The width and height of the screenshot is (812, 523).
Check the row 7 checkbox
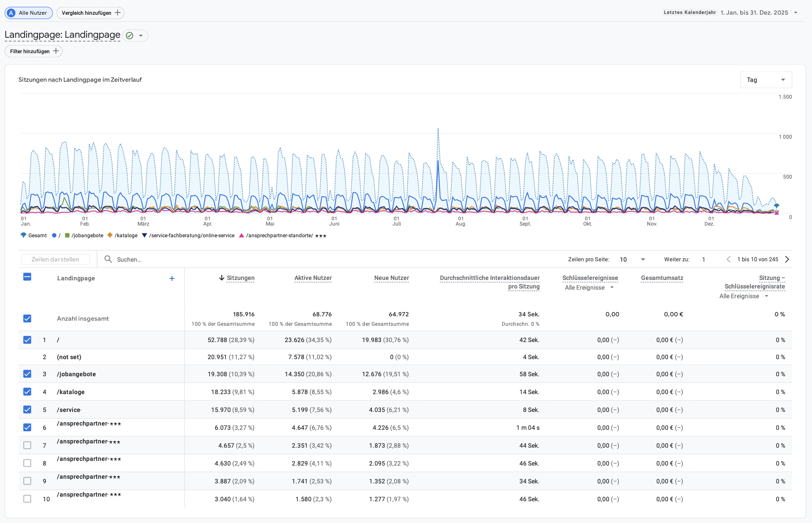pyautogui.click(x=27, y=445)
